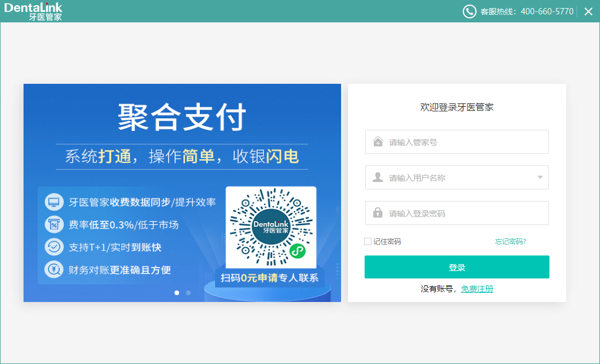Click the 聚合支付 banner headline
This screenshot has height=364, width=600.
coord(182,117)
